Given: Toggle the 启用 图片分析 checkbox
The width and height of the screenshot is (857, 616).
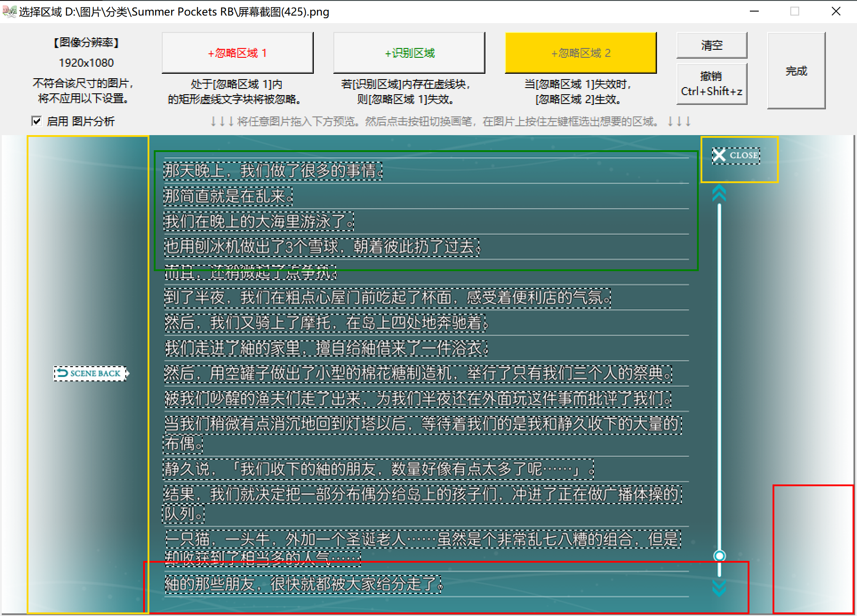Looking at the screenshot, I should coord(36,121).
